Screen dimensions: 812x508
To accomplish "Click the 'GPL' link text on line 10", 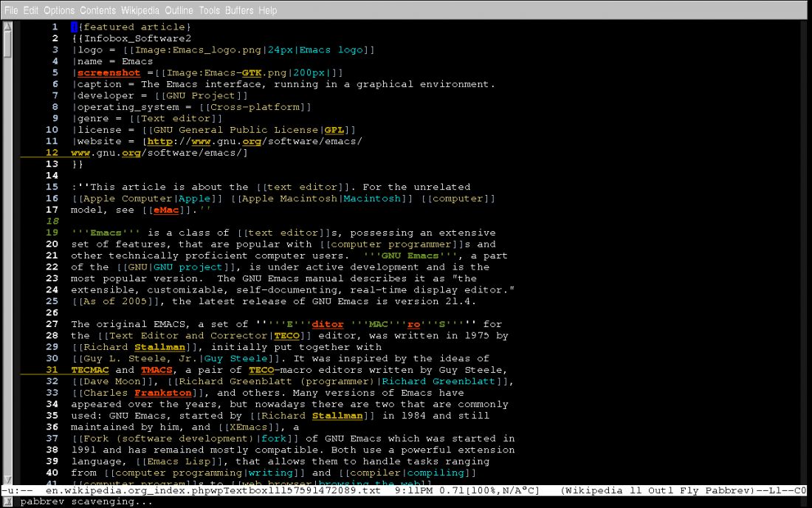I will 334,129.
